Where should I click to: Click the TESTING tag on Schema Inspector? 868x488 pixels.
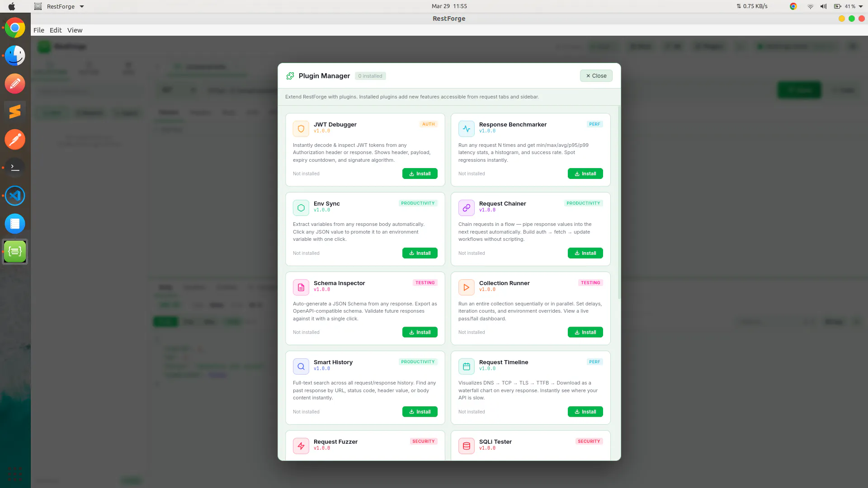(425, 283)
